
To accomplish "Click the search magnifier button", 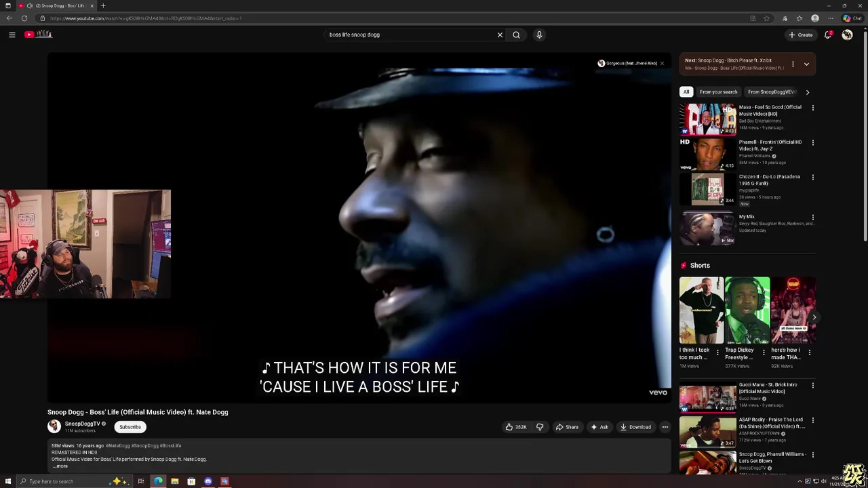I will pyautogui.click(x=516, y=35).
